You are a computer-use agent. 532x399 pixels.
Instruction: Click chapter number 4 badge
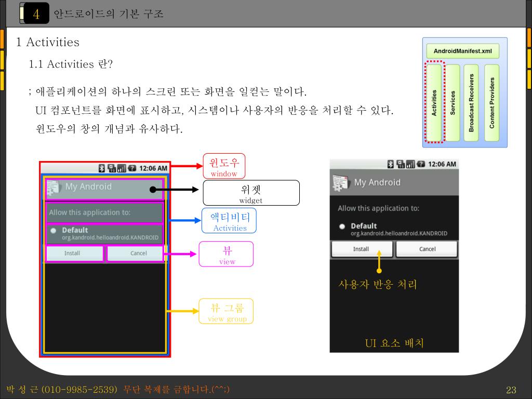[36, 14]
